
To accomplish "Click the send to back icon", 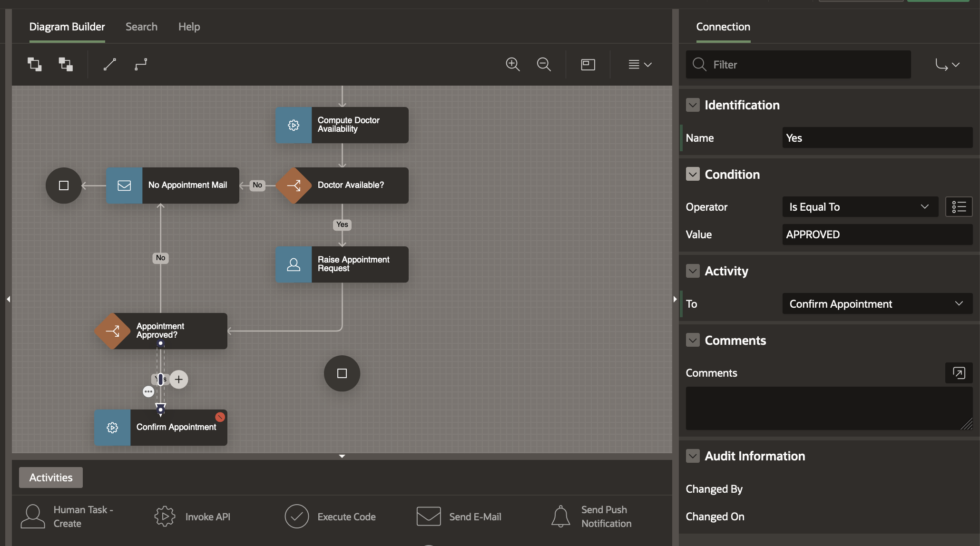I will (x=66, y=64).
